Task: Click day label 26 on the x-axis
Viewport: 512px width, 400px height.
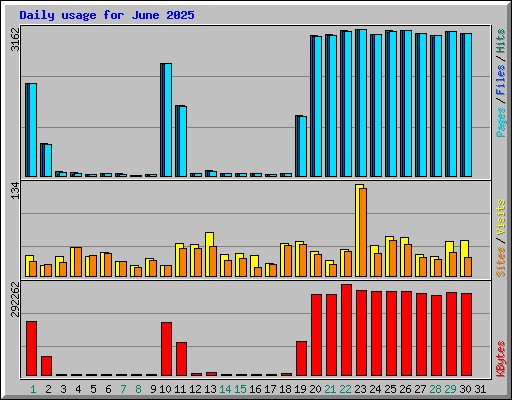Action: (405, 389)
